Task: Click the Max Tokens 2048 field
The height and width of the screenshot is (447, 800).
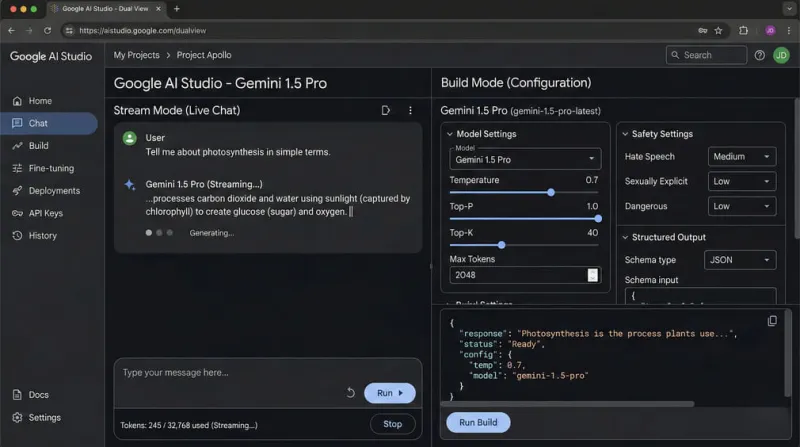Action: point(525,275)
